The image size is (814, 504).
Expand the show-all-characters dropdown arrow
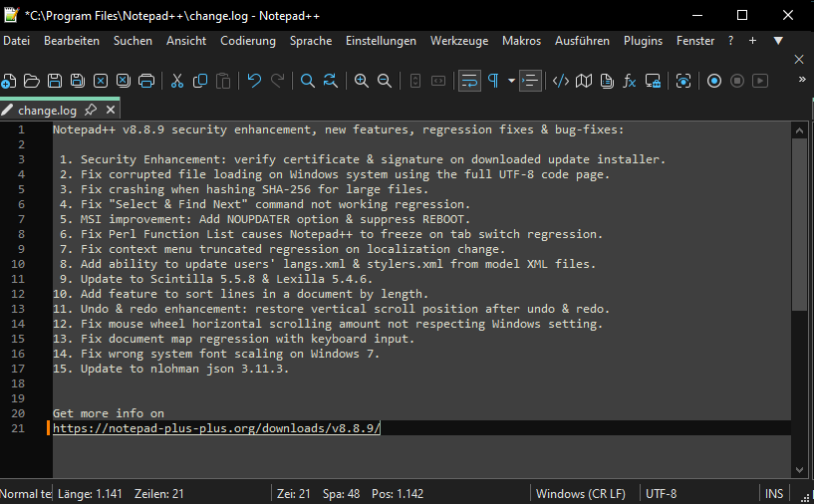click(511, 81)
